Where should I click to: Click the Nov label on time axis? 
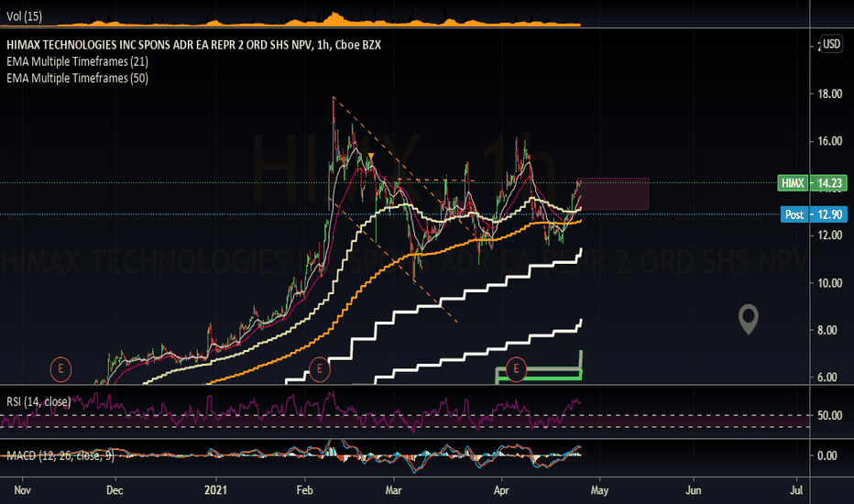tap(22, 490)
